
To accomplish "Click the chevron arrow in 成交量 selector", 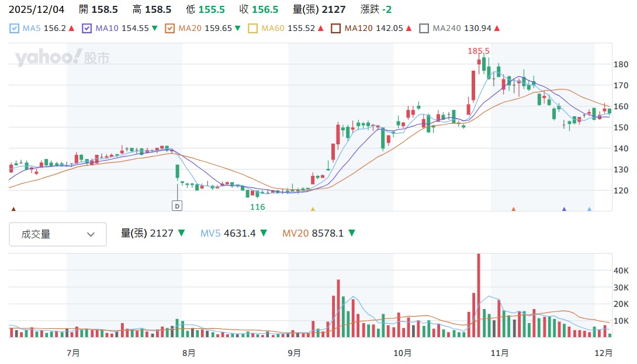I will click(x=91, y=234).
